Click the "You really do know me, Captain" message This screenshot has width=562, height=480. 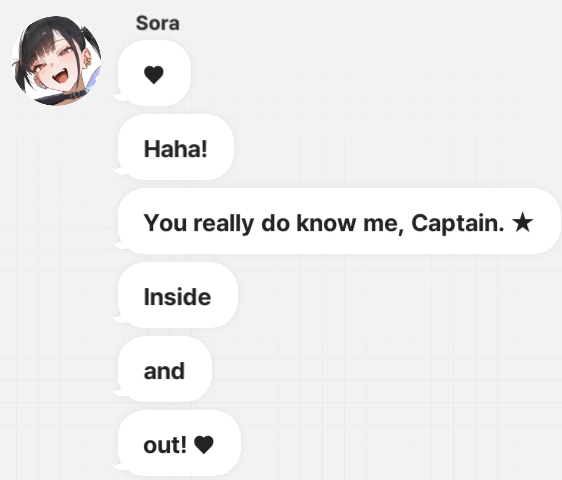click(x=339, y=221)
